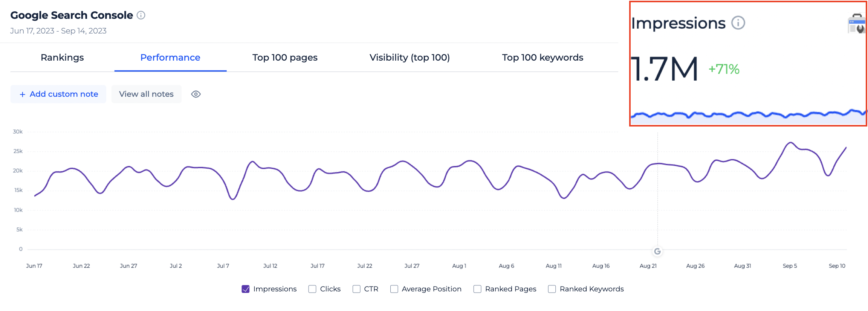The image size is (868, 311).
Task: Click the Aug 1 x-axis label
Action: coord(459,266)
